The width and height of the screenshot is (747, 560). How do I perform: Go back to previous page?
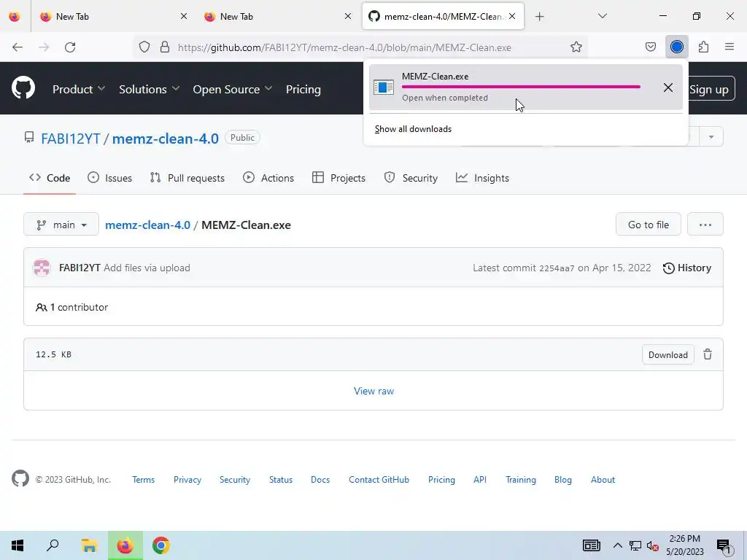18,47
